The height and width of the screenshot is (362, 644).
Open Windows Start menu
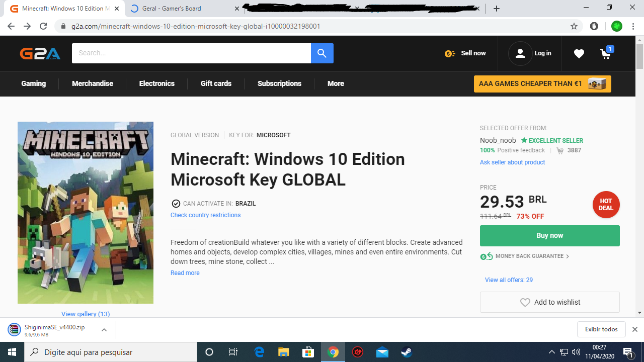(x=12, y=352)
